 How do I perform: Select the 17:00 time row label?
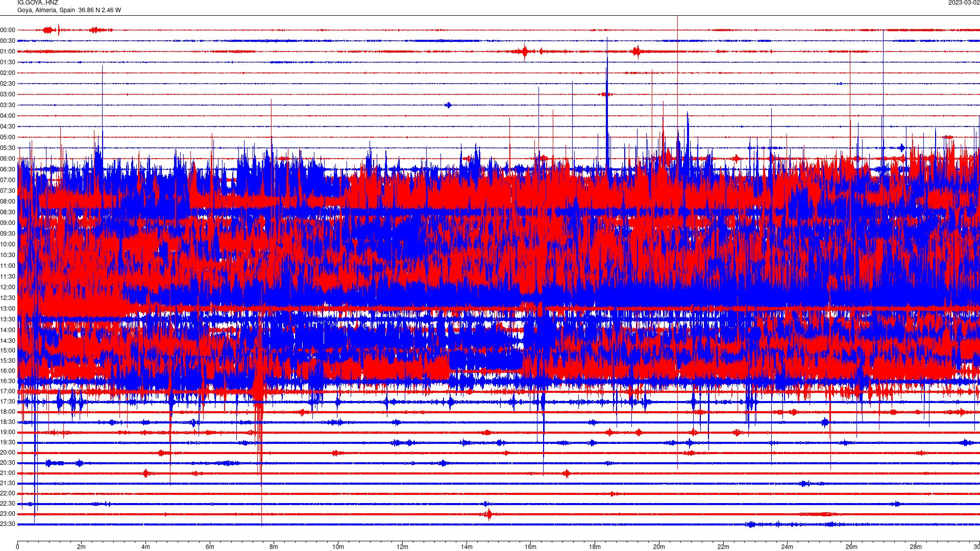8,391
